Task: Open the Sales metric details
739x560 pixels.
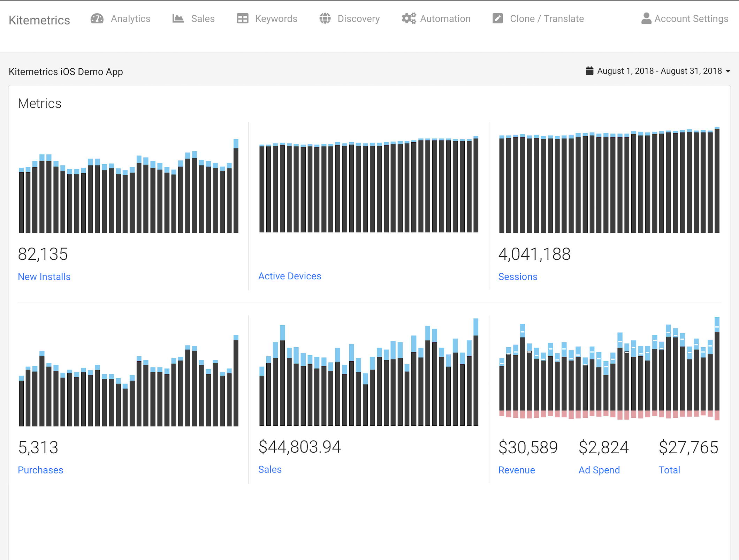Action: (x=270, y=469)
